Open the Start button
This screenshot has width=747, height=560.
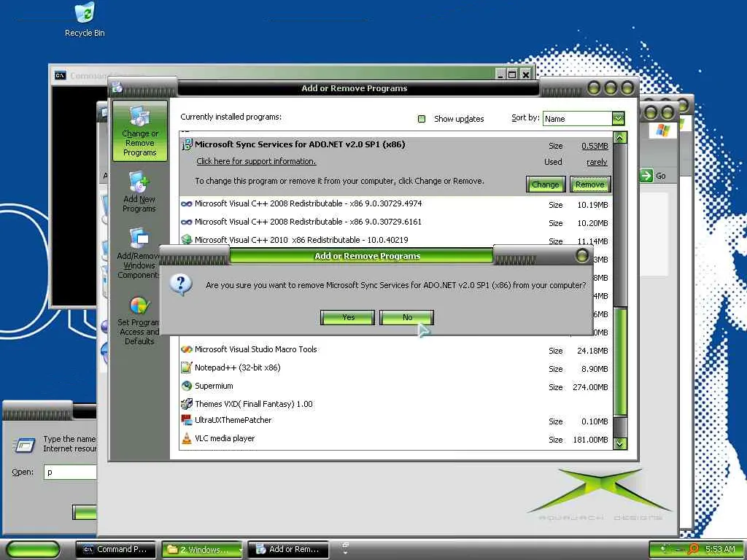coord(33,550)
